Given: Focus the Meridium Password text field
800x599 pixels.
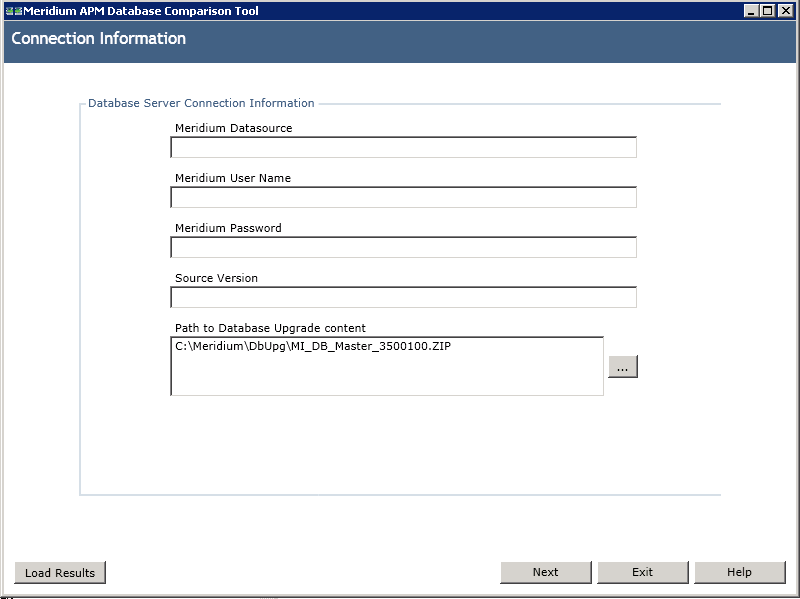Looking at the screenshot, I should 404,247.
